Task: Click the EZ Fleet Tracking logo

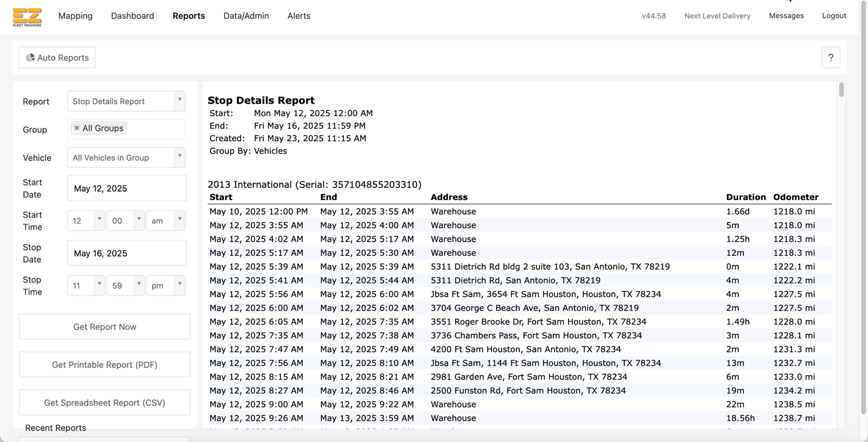Action: pyautogui.click(x=27, y=17)
